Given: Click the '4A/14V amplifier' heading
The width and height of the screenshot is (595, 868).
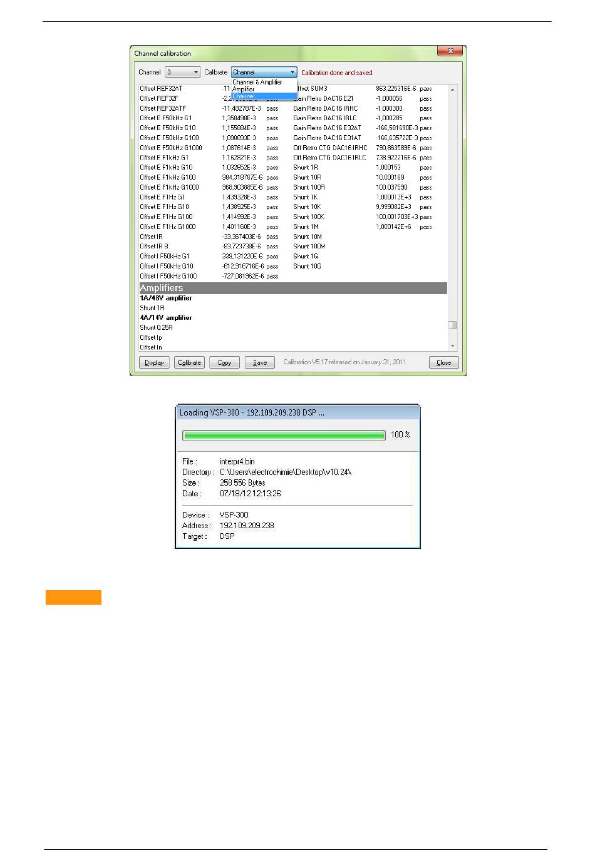Looking at the screenshot, I should point(166,318).
